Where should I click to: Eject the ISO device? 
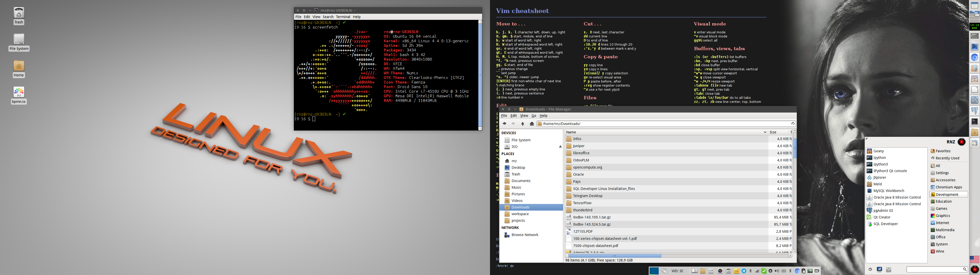click(560, 147)
